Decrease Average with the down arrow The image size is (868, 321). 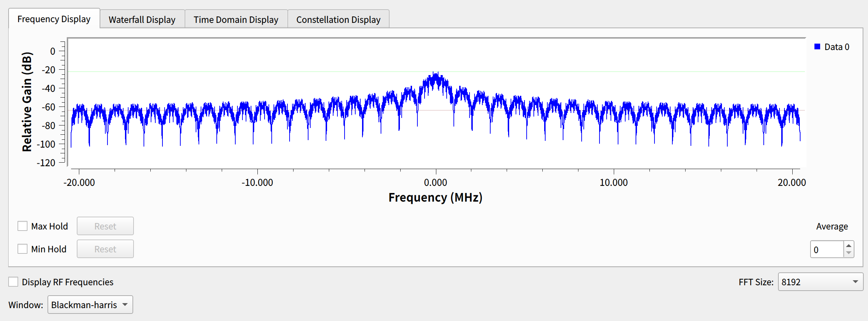(849, 253)
